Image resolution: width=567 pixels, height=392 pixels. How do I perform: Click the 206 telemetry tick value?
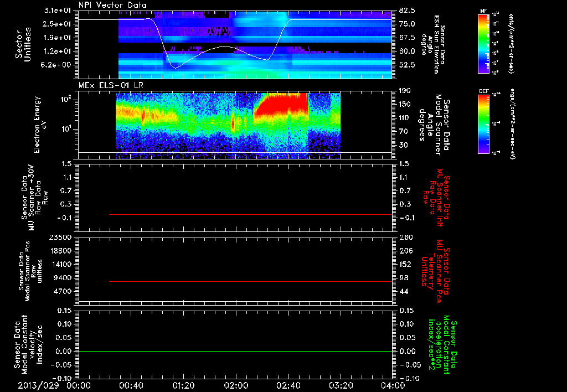[406, 251]
